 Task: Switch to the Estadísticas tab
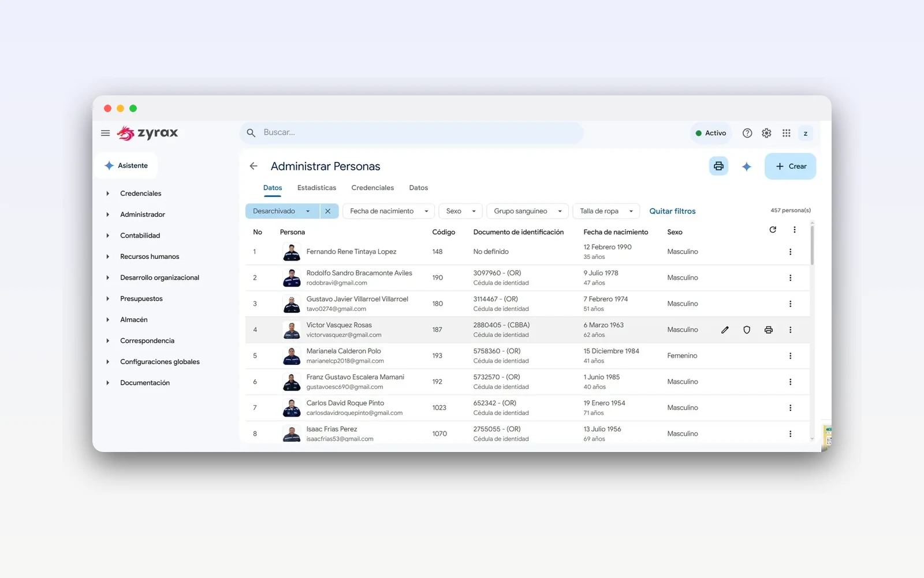pos(316,188)
